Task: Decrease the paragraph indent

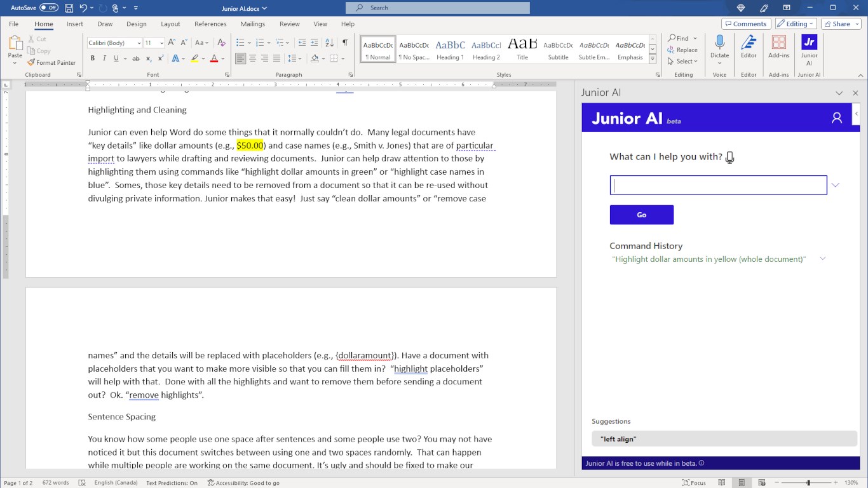Action: (x=301, y=43)
